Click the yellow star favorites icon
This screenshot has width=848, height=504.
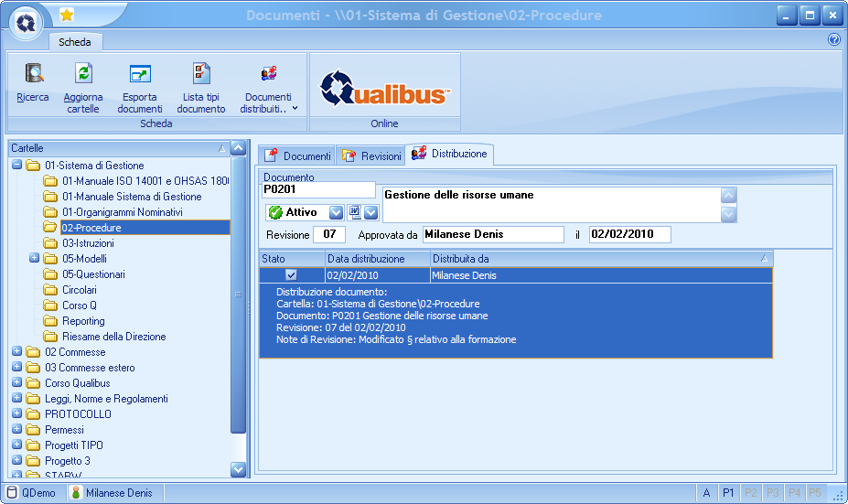[67, 15]
